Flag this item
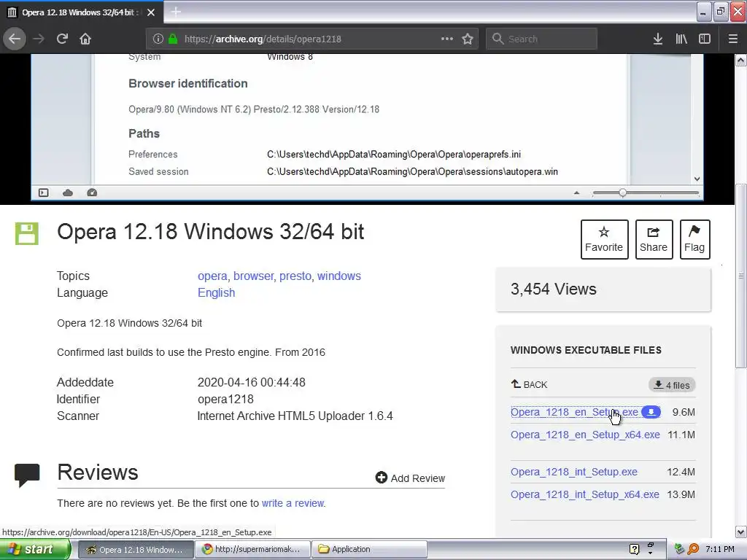The width and height of the screenshot is (747, 560). (x=694, y=239)
